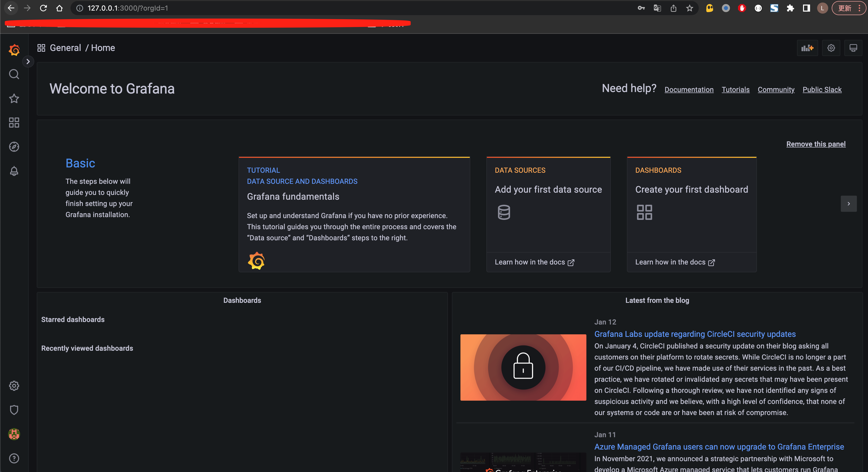Click the yellow ghost extension icon
This screenshot has height=472, width=868.
[709, 8]
